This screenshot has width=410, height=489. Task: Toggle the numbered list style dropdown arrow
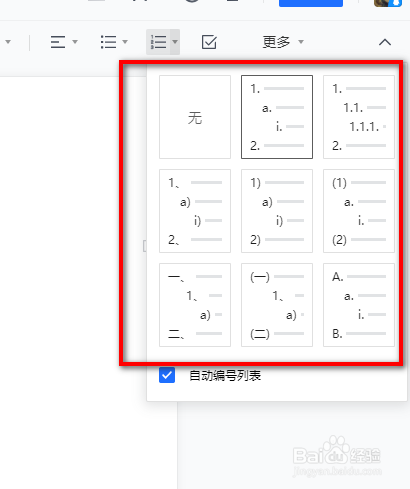[175, 42]
